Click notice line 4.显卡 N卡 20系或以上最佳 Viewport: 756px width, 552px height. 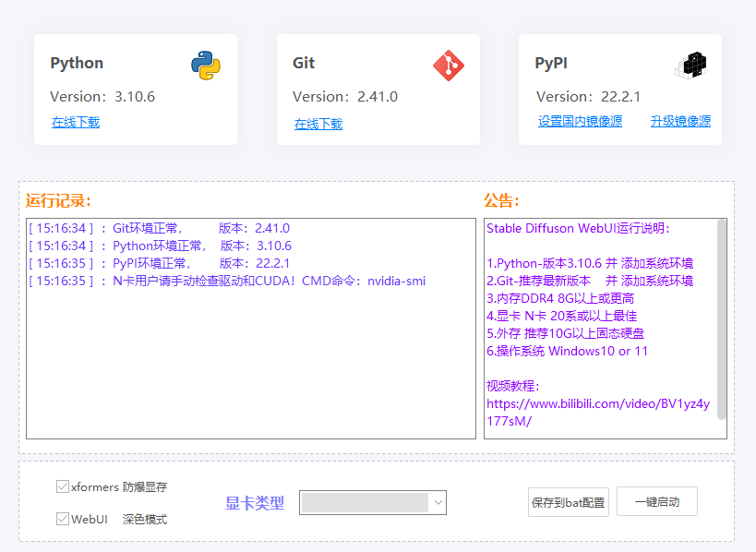pos(562,316)
